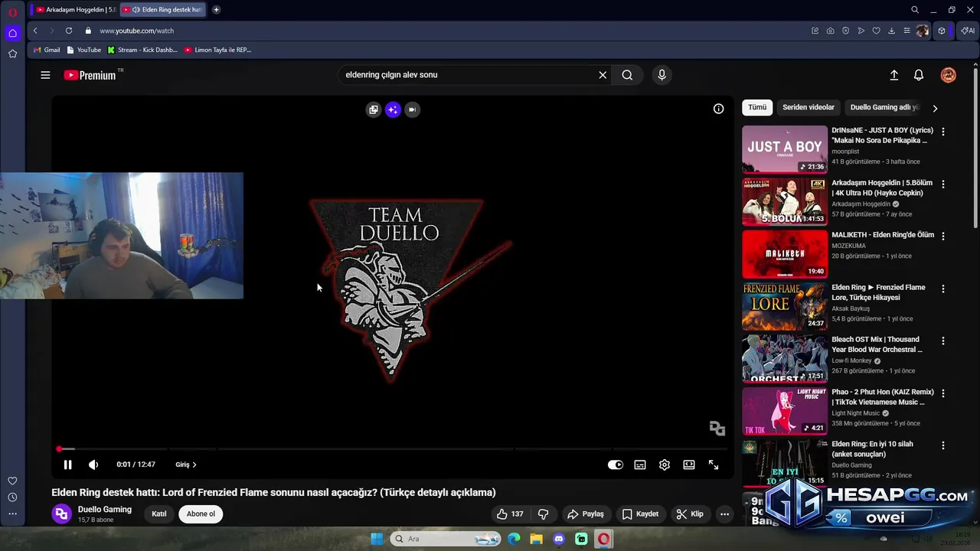Image resolution: width=980 pixels, height=551 pixels.
Task: Focus the YouTube search box
Action: coord(469,75)
